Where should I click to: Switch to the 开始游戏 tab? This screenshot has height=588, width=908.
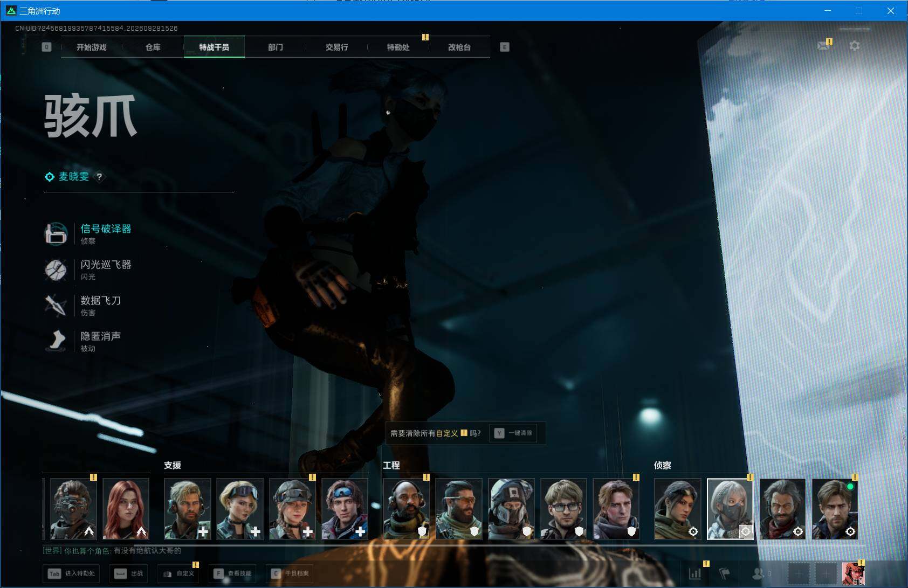[x=91, y=47]
